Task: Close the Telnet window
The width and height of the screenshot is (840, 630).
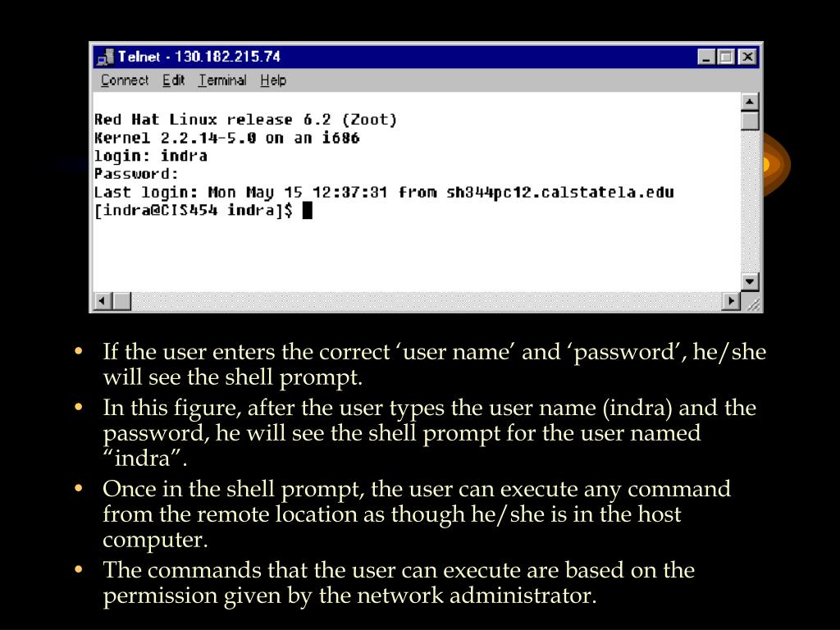Action: pyautogui.click(x=746, y=57)
